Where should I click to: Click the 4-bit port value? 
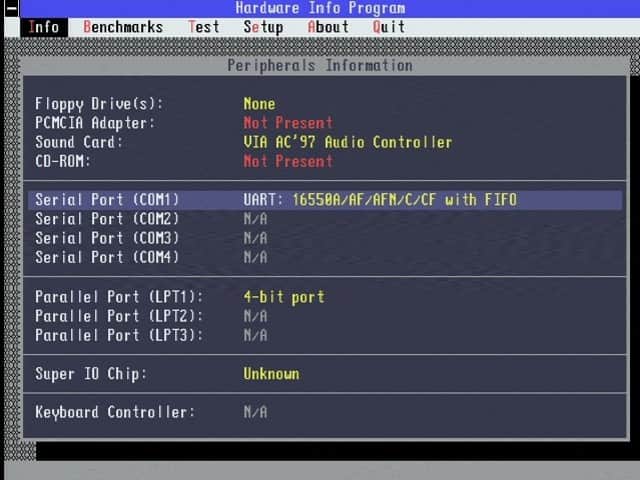pyautogui.click(x=284, y=297)
